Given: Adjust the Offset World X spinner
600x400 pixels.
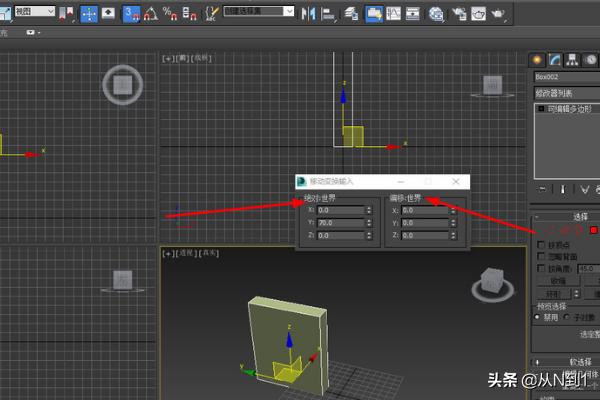Looking at the screenshot, I should tap(453, 211).
